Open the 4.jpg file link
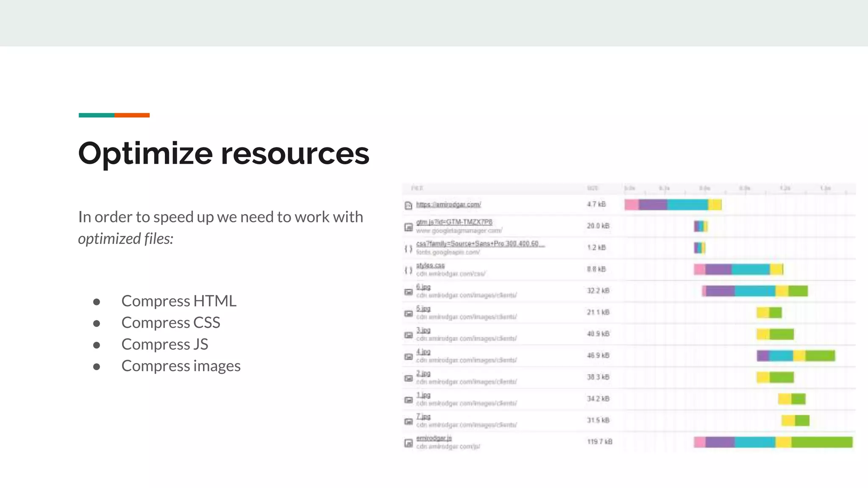The image size is (868, 488). click(x=423, y=352)
